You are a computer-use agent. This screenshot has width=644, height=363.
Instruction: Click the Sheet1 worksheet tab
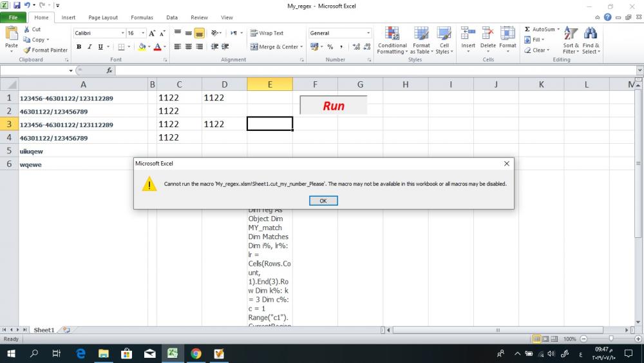coord(44,329)
